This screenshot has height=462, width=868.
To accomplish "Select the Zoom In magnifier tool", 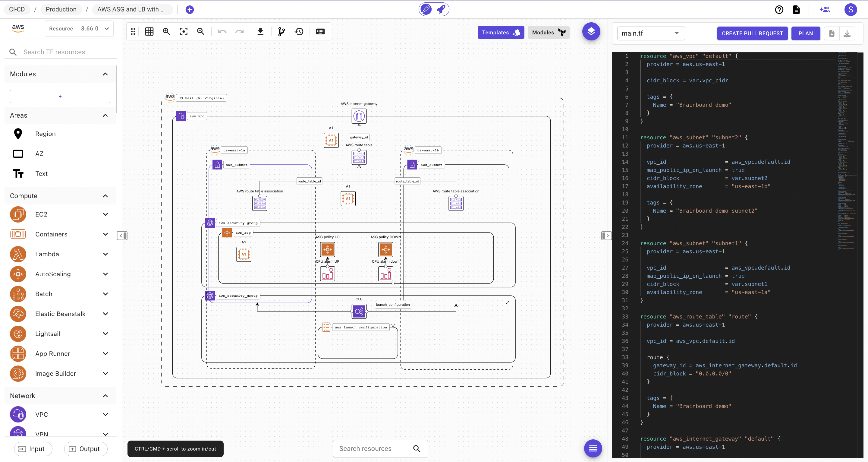I will [166, 31].
